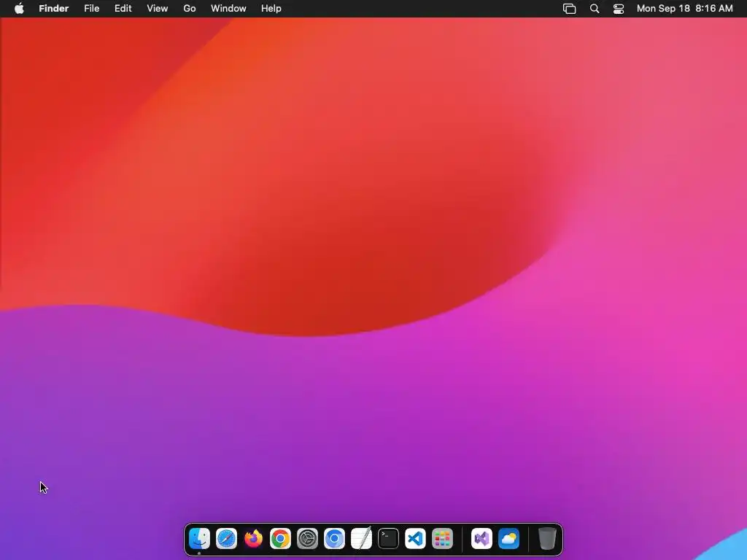Click the Stage Manager windows icon in menu bar

pyautogui.click(x=569, y=9)
